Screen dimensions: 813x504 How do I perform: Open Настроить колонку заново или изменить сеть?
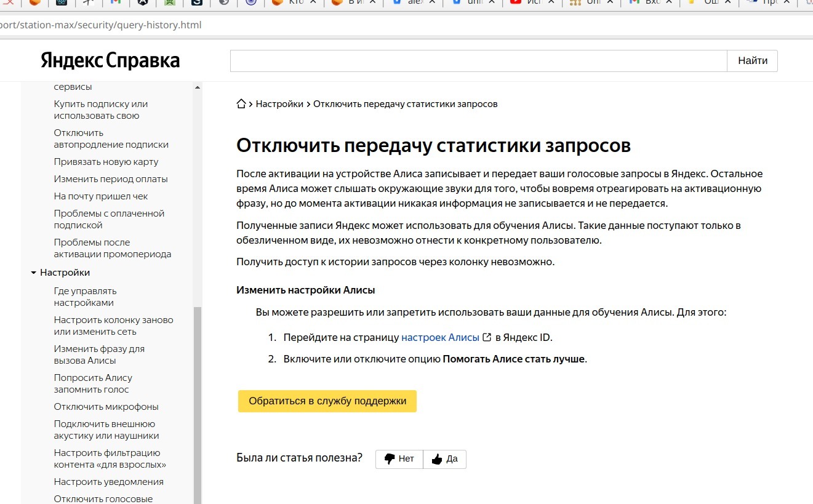[x=113, y=326]
